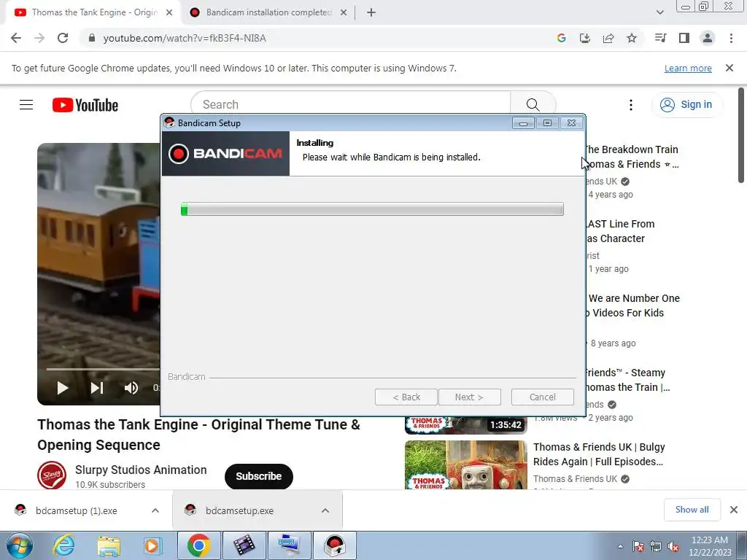The height and width of the screenshot is (560, 747).
Task: Open Thomas & Friends UK Bulgy video title
Action: (599, 454)
